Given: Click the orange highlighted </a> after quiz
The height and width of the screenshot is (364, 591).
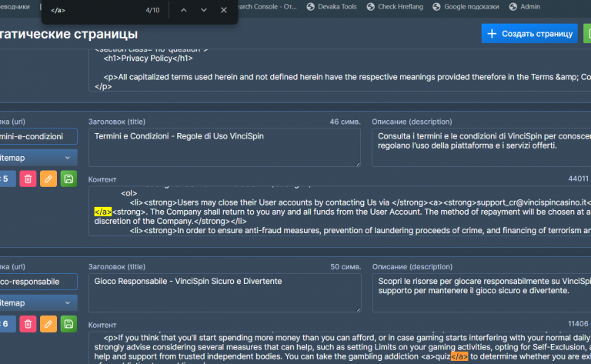Looking at the screenshot, I should point(459,356).
